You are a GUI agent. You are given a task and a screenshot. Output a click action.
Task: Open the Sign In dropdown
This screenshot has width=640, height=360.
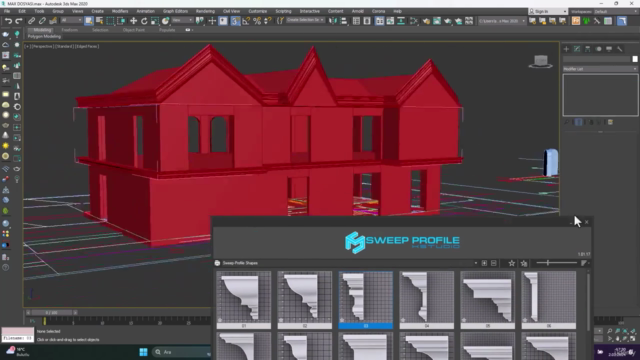[x=548, y=11]
